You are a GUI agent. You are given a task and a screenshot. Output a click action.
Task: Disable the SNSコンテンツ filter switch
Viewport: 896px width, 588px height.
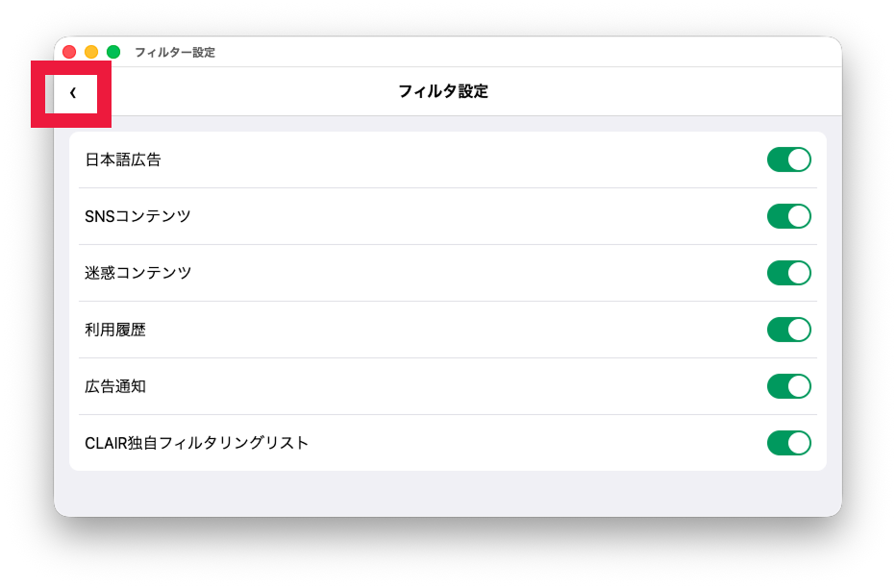point(788,216)
